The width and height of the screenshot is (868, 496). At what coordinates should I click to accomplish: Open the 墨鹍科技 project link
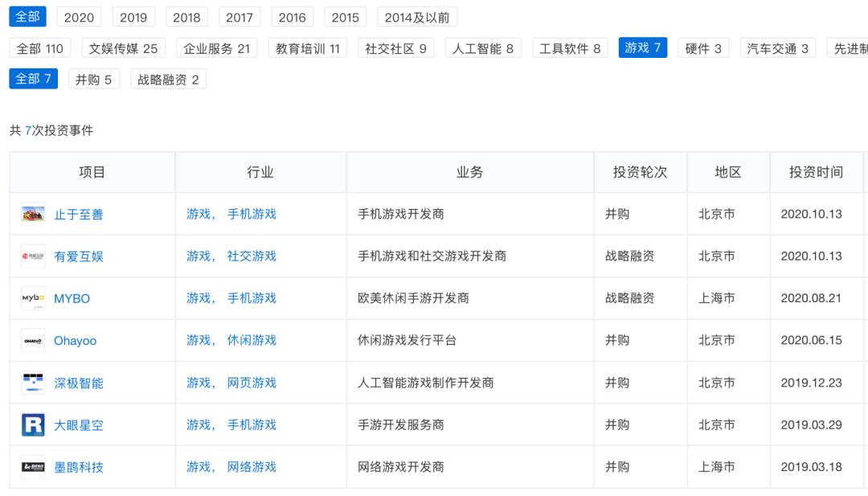(x=79, y=468)
